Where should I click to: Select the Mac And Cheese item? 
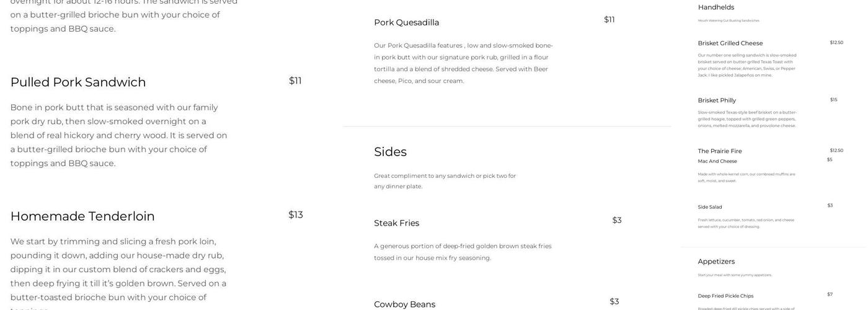point(717,161)
